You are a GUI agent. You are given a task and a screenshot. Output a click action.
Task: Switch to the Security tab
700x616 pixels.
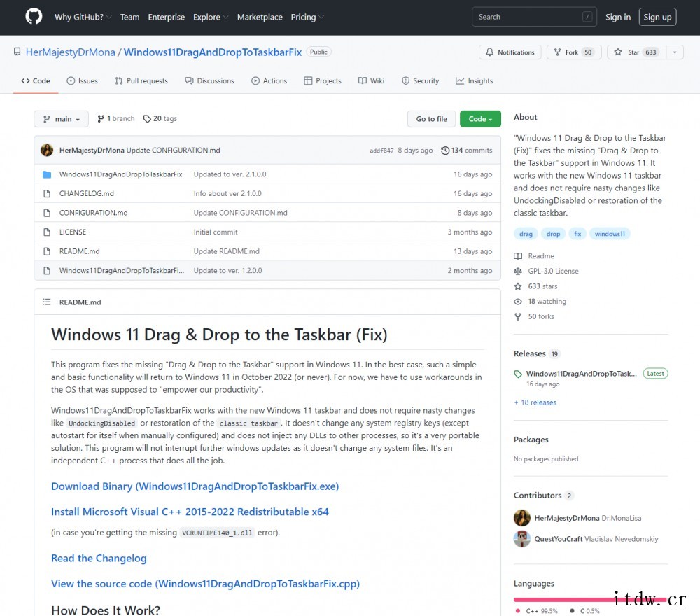coord(420,80)
